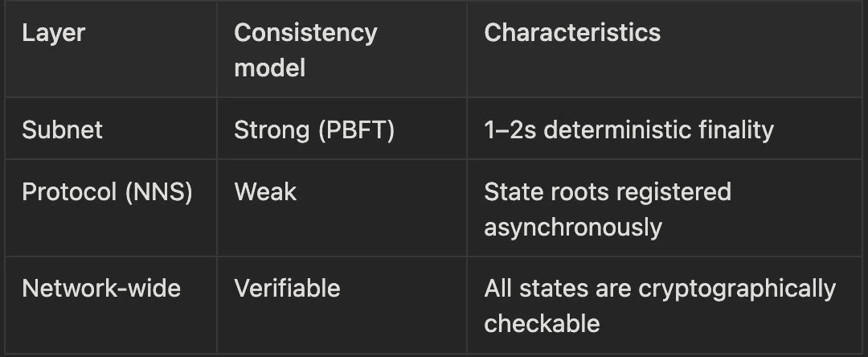Select the "Network-wide" layer cell

pos(100,288)
